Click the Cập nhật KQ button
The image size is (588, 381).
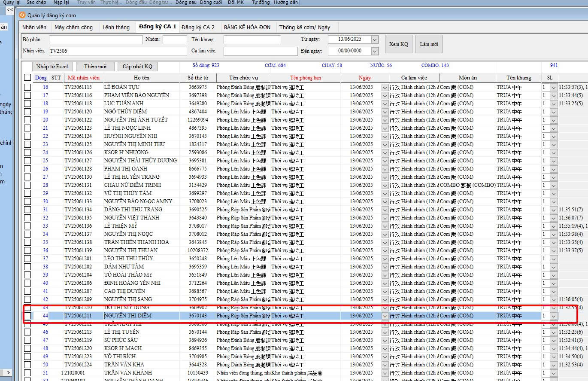click(137, 67)
